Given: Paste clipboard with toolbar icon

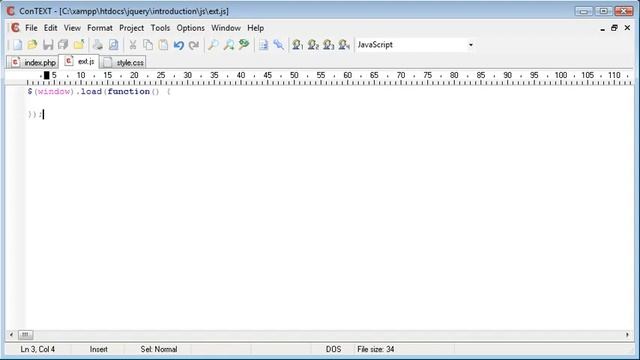Looking at the screenshot, I should tap(163, 44).
